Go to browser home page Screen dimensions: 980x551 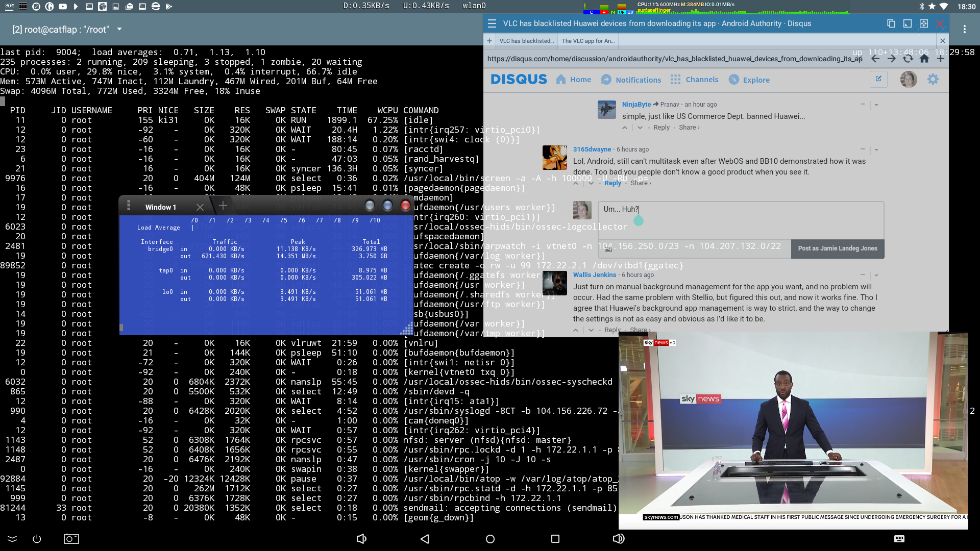pos(924,59)
